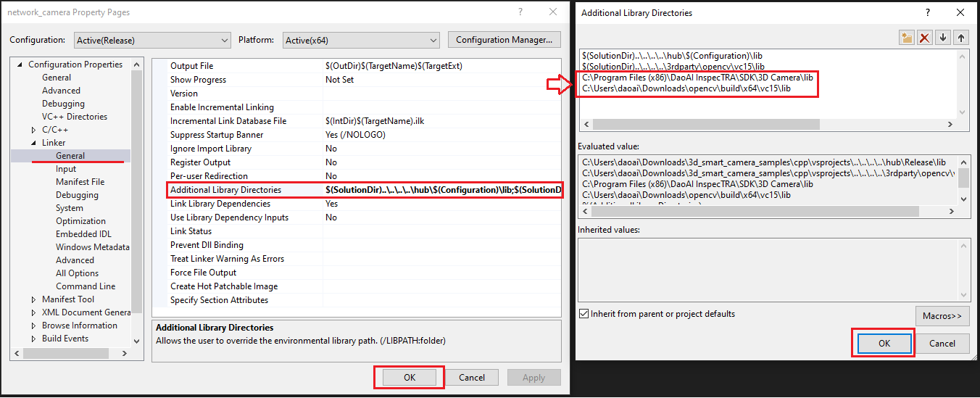
Task: Select Link Library Dependencies property row
Action: coord(357,204)
